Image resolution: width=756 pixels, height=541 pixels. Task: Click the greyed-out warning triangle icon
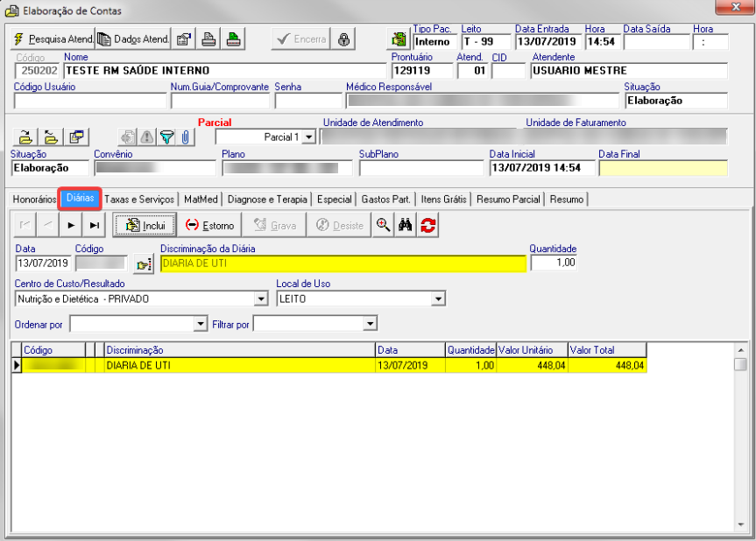(x=147, y=137)
